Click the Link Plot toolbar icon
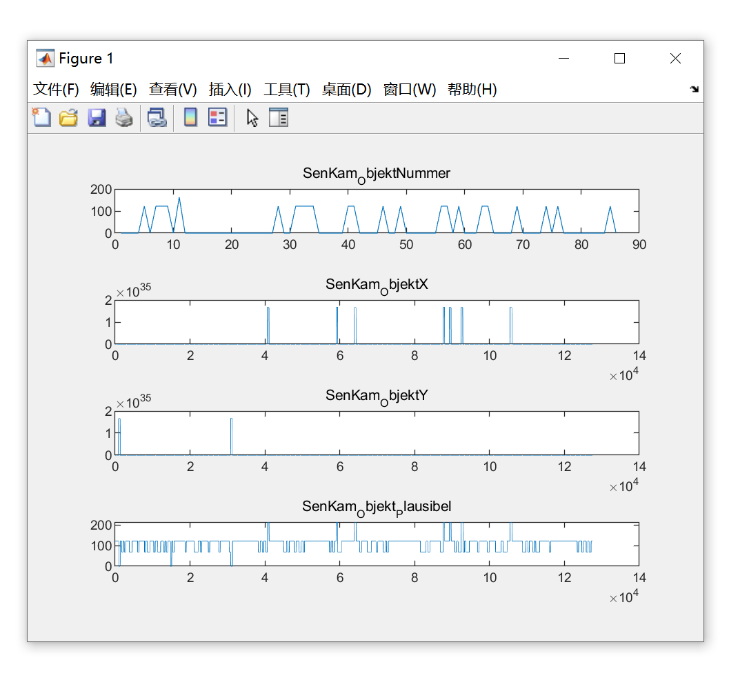The width and height of the screenshot is (749, 700). (x=157, y=117)
